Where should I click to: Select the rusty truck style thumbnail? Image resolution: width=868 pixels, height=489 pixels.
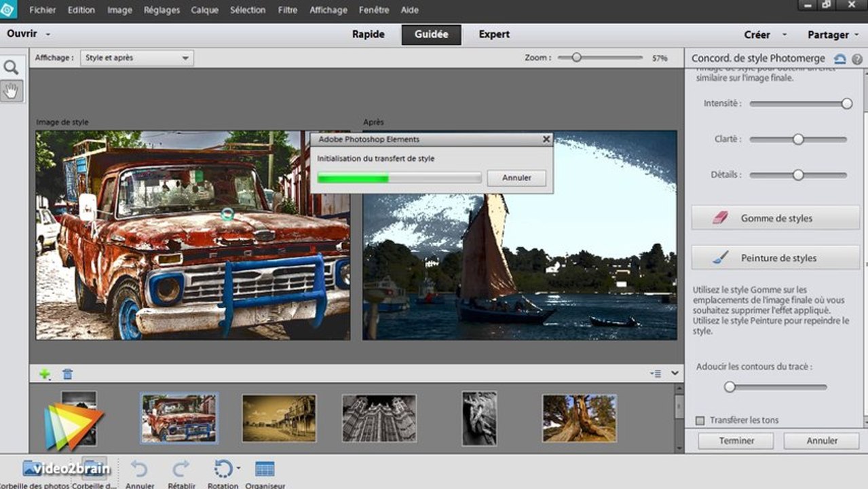coord(179,418)
